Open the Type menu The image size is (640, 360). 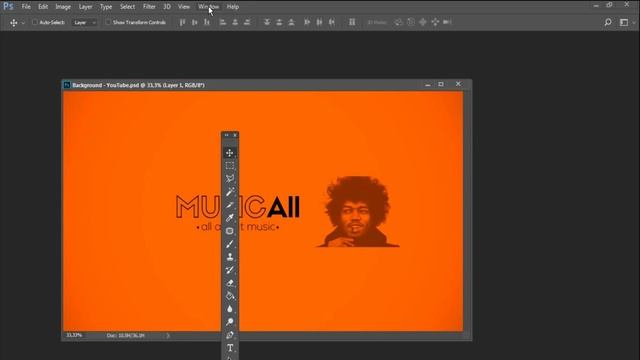pos(106,7)
